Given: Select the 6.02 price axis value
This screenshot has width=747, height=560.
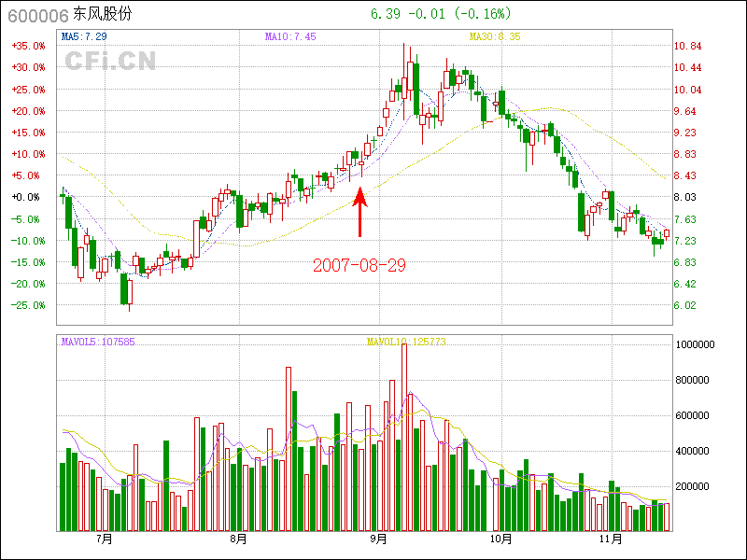Looking at the screenshot, I should coord(684,305).
